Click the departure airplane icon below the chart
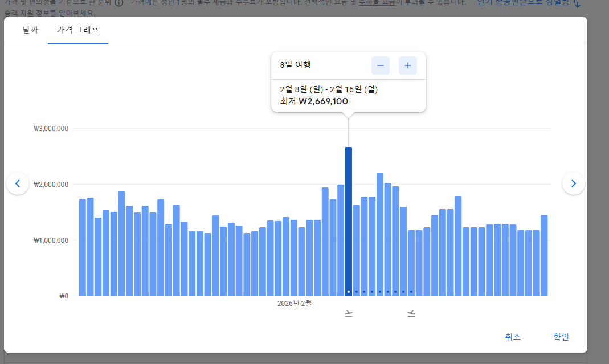 coord(349,313)
